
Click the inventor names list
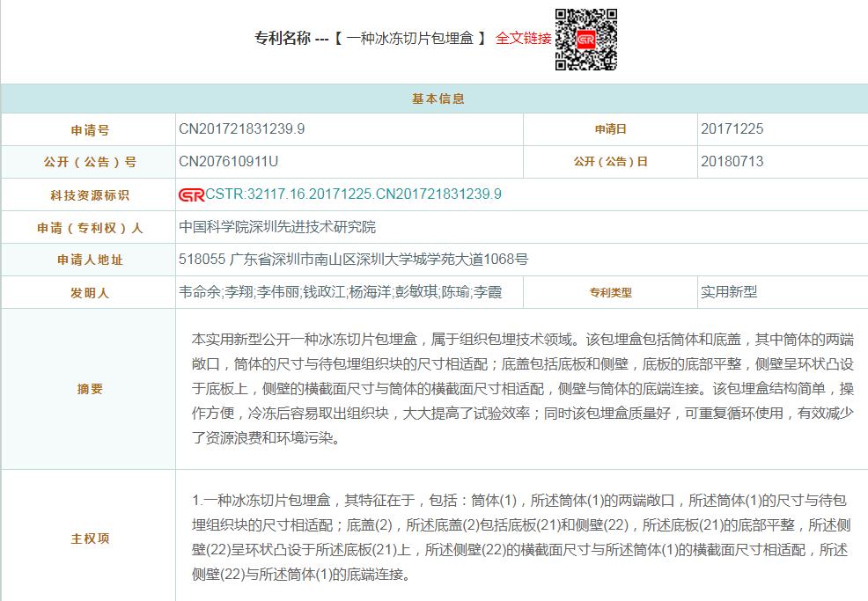click(340, 292)
